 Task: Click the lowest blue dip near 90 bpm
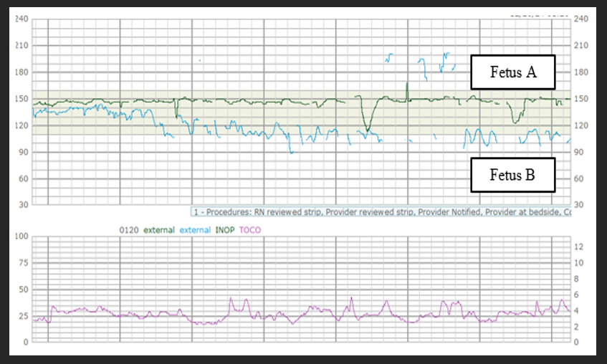[291, 152]
